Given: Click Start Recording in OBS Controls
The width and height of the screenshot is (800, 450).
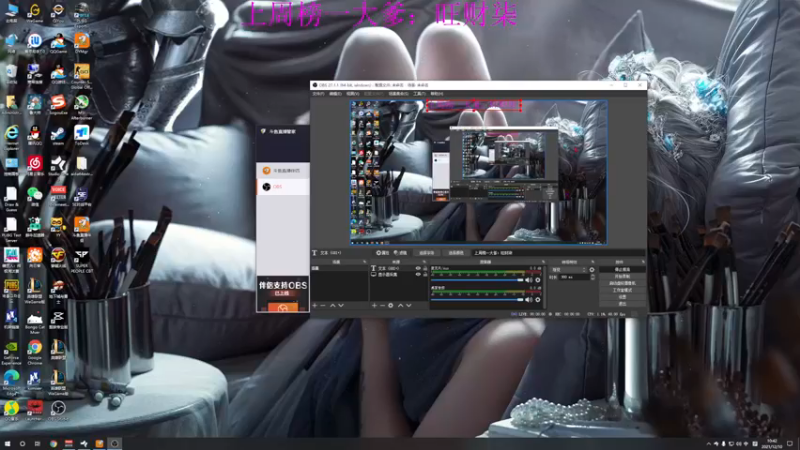Looking at the screenshot, I should (622, 276).
